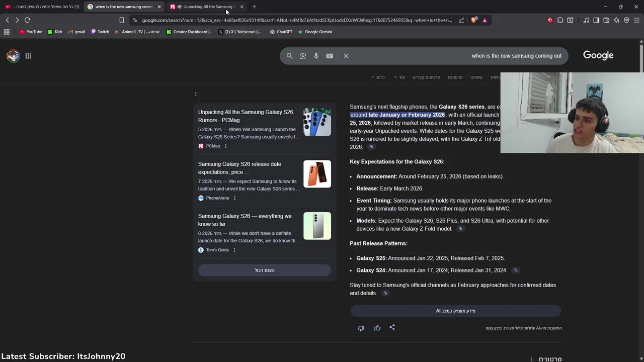
Task: Search by image with Google Lens icon
Action: (x=303, y=56)
